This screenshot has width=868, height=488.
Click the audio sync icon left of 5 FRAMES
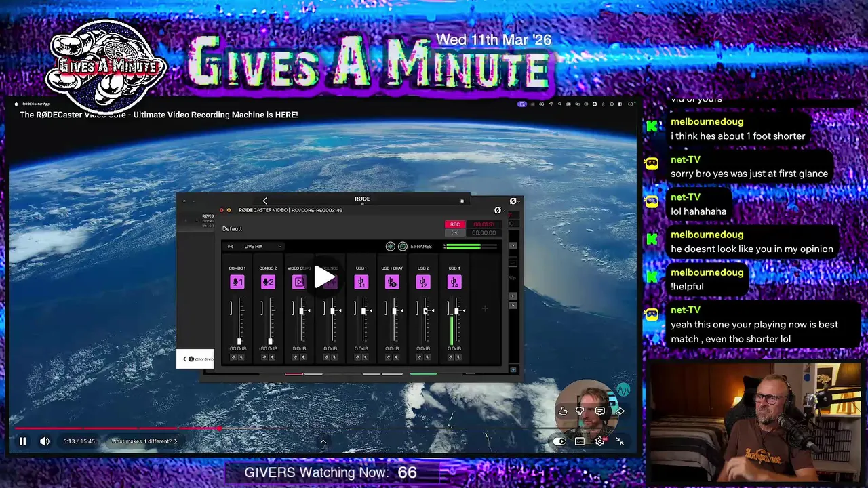390,247
